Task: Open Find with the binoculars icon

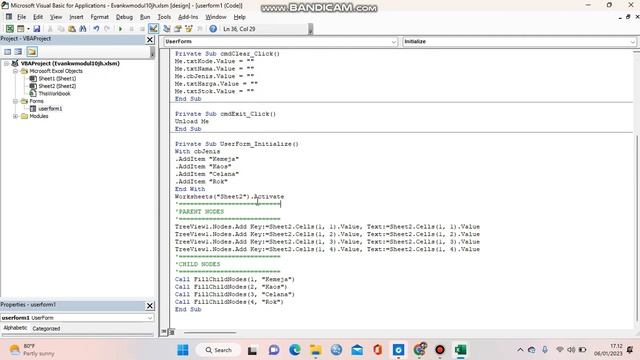Action: tap(83, 29)
